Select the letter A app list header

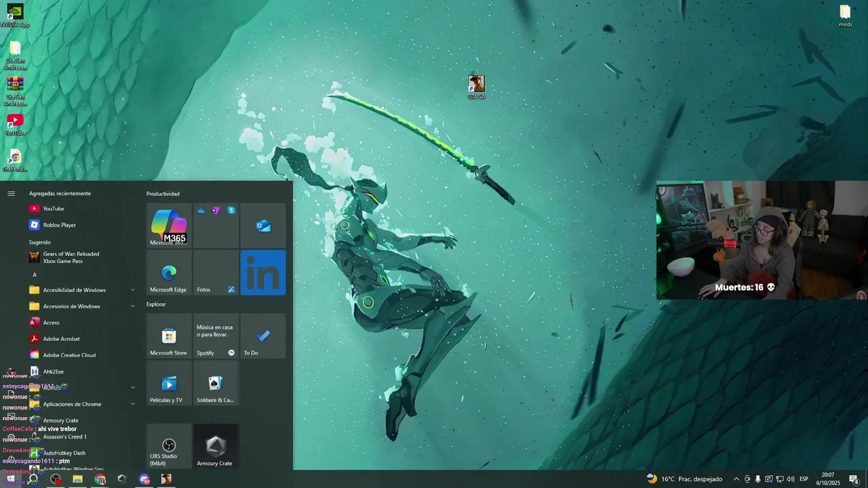[35, 274]
